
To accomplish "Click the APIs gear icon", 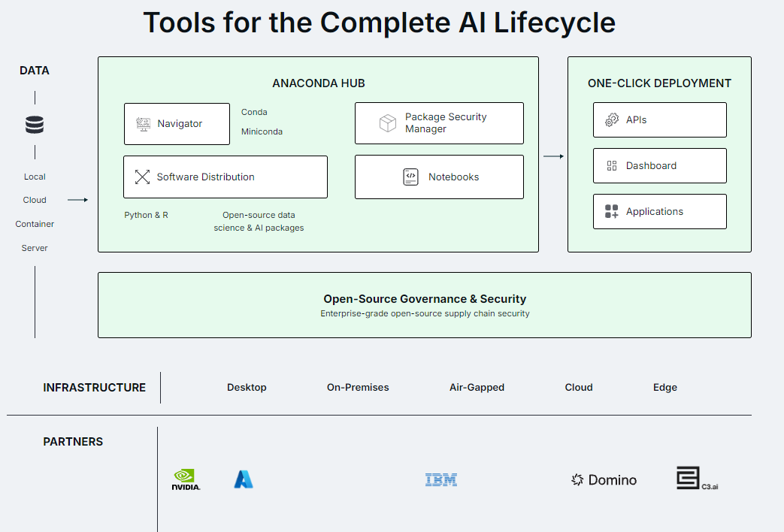I will coord(612,120).
